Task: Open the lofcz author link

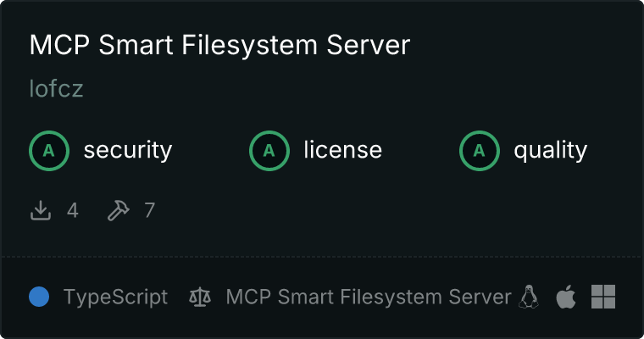Action: tap(56, 88)
